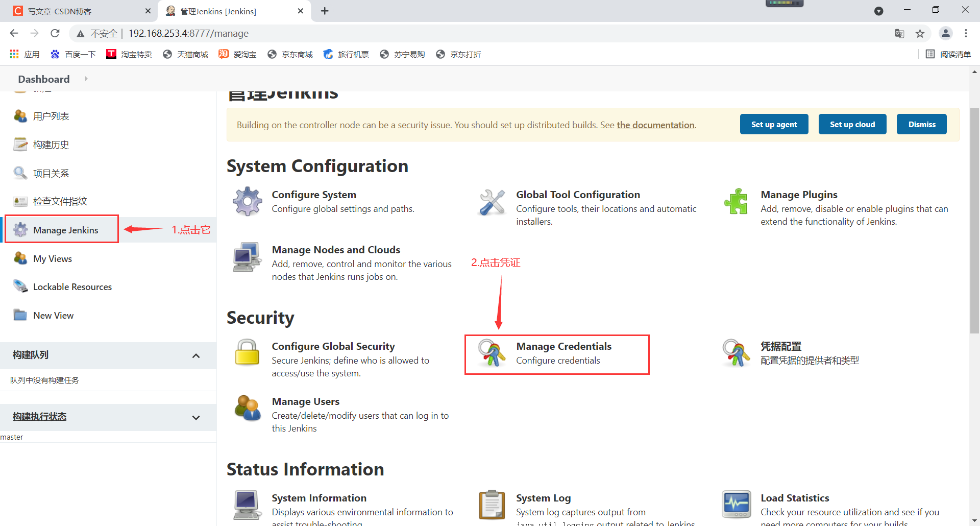Open the 构建执行状态 link
The width and height of the screenshot is (980, 526).
(40, 417)
